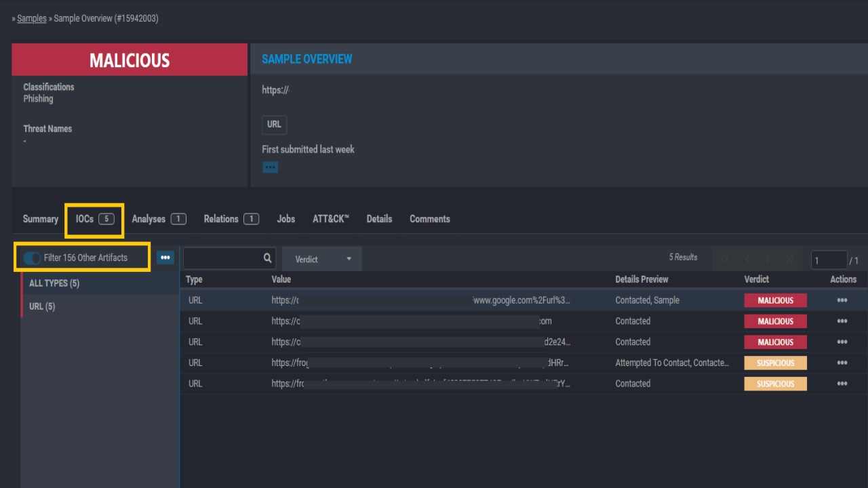Go to the Relations tab
868x488 pixels.
click(231, 219)
